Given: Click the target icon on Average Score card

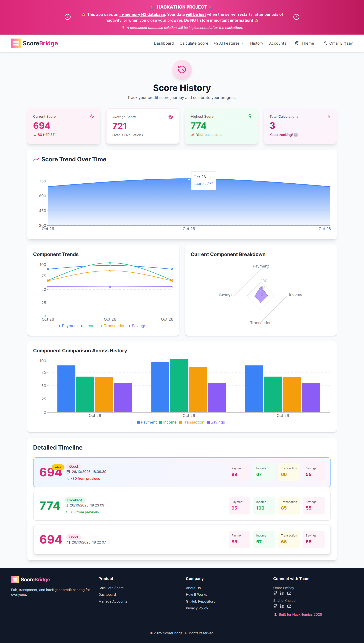Looking at the screenshot, I should click(170, 117).
